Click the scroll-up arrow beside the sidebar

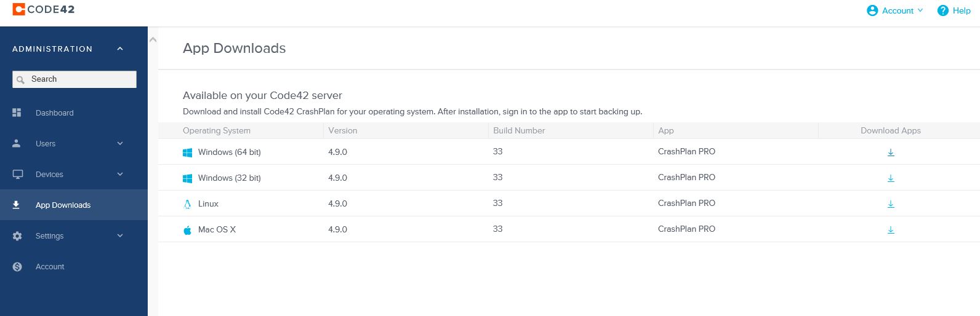(x=153, y=40)
